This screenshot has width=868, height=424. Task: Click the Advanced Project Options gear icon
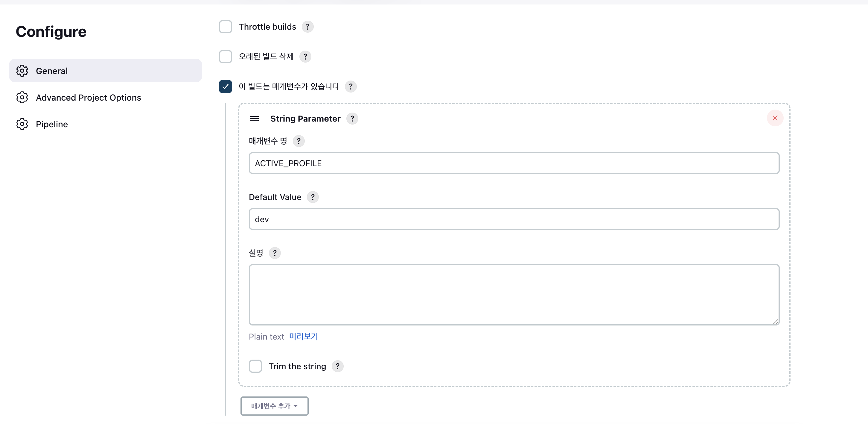pyautogui.click(x=22, y=98)
